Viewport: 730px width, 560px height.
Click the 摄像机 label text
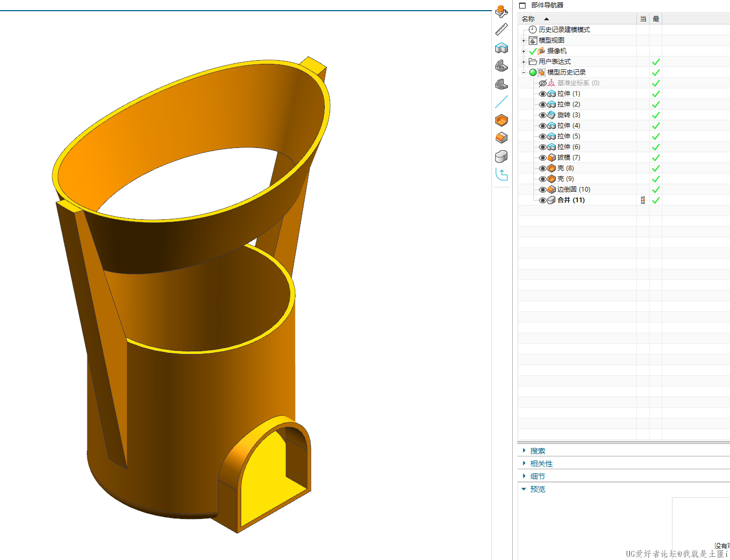click(557, 51)
